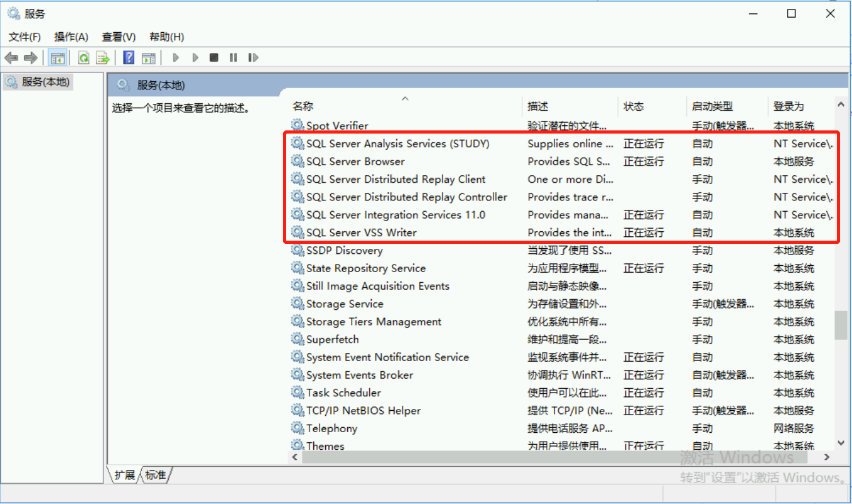Click the Show/Hide Action Pane icon
Viewport: 852px width, 504px height.
[x=149, y=58]
